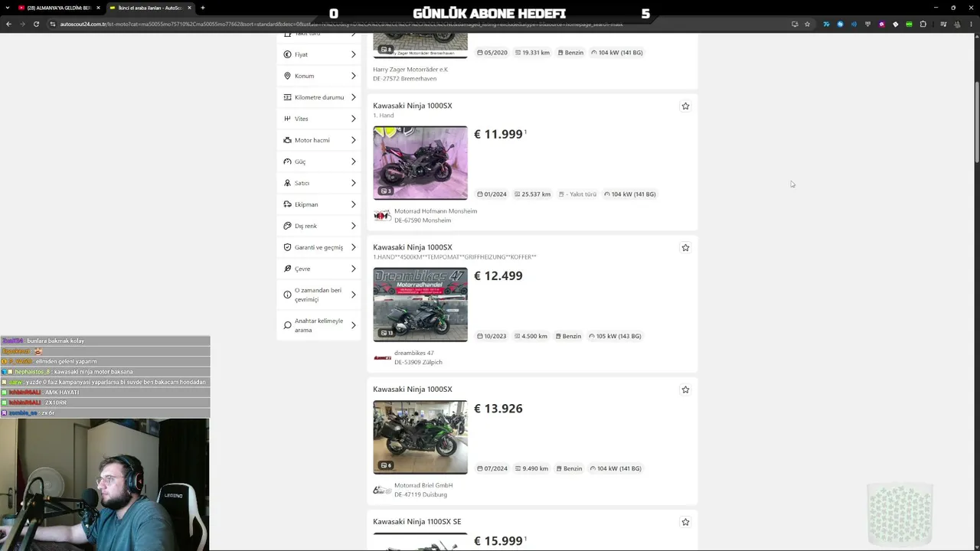The width and height of the screenshot is (980, 551).
Task: Open the showroom bike photo for €13.926
Action: click(420, 437)
